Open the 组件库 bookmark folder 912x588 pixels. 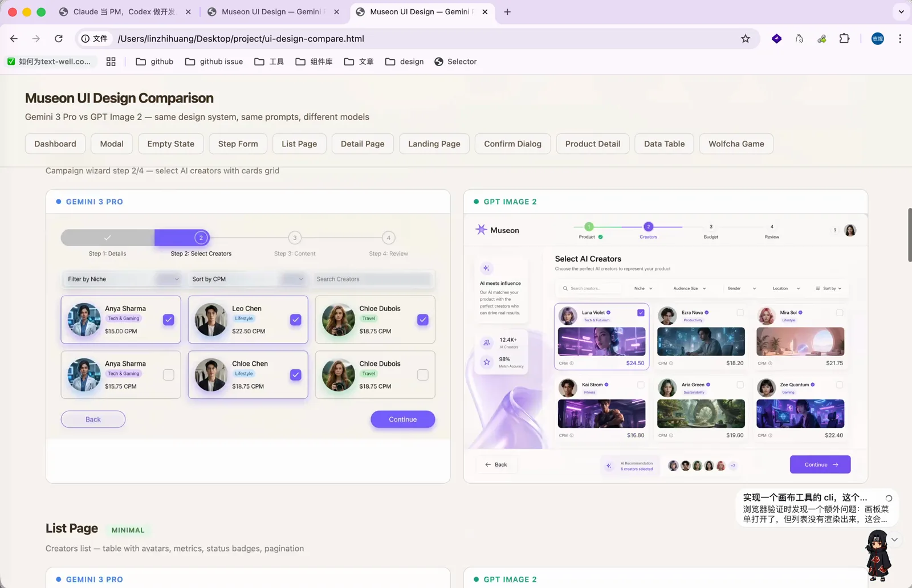click(314, 62)
